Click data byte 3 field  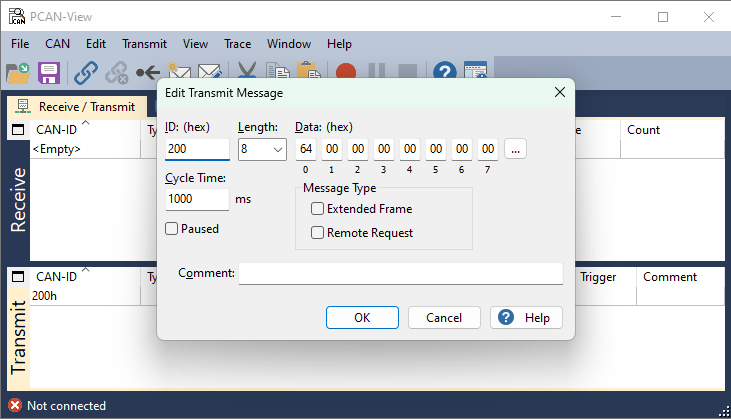[x=384, y=149]
